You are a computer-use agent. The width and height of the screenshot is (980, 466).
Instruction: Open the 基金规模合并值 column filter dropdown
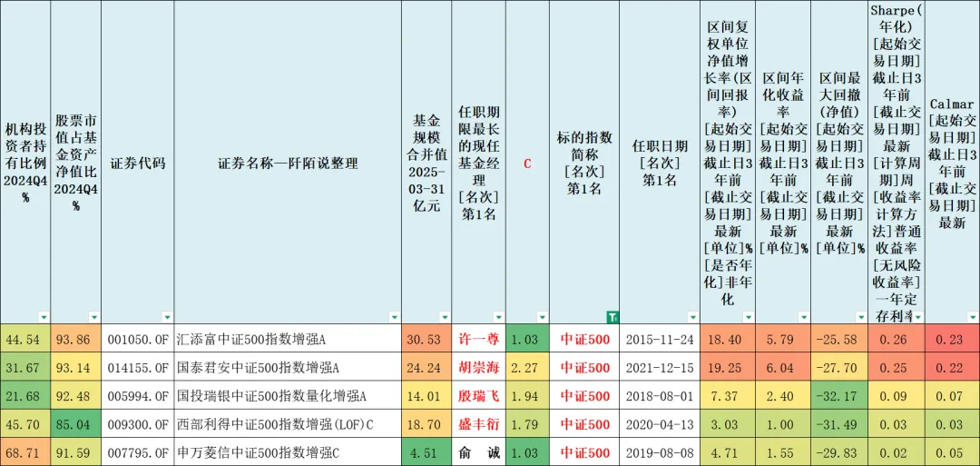(x=445, y=316)
